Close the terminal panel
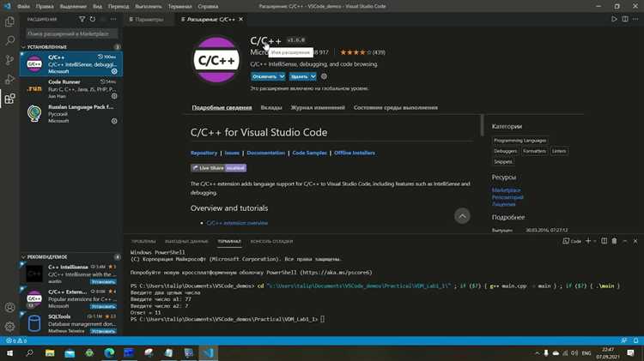This screenshot has width=644, height=361. coord(635,241)
